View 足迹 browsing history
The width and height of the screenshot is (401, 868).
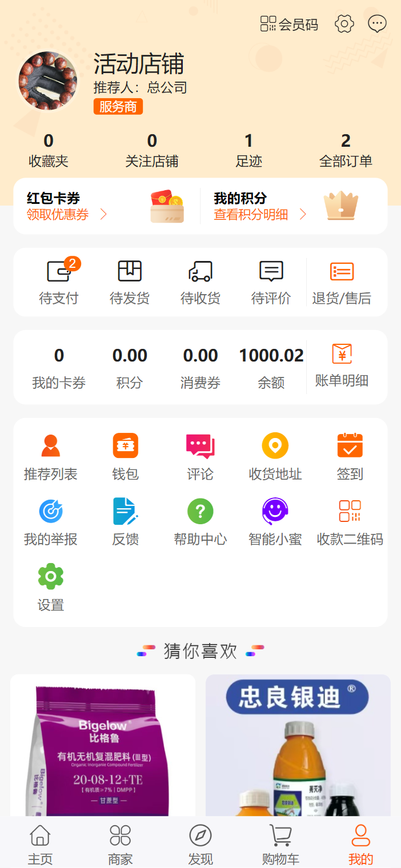[249, 150]
